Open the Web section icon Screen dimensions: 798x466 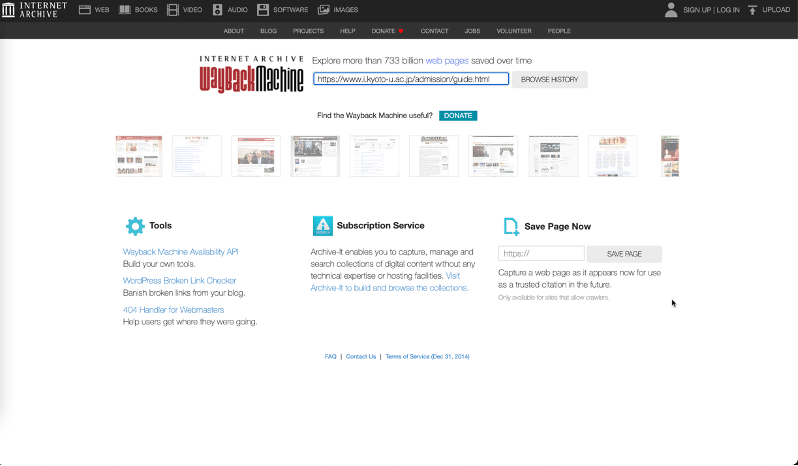click(x=84, y=10)
